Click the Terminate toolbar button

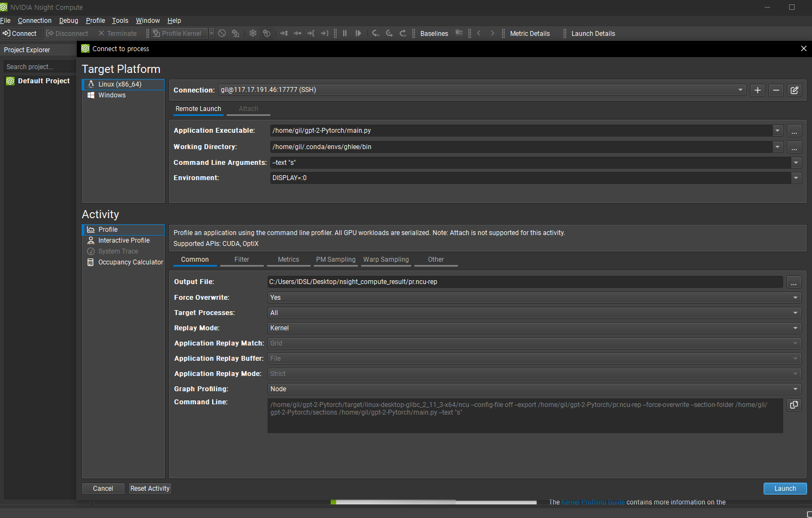click(117, 34)
